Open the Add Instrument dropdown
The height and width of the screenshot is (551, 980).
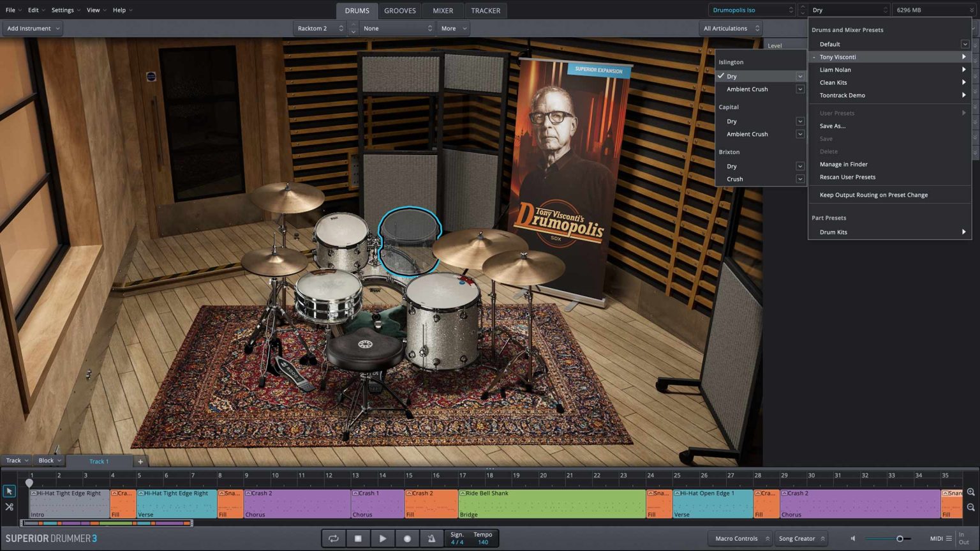tap(33, 28)
